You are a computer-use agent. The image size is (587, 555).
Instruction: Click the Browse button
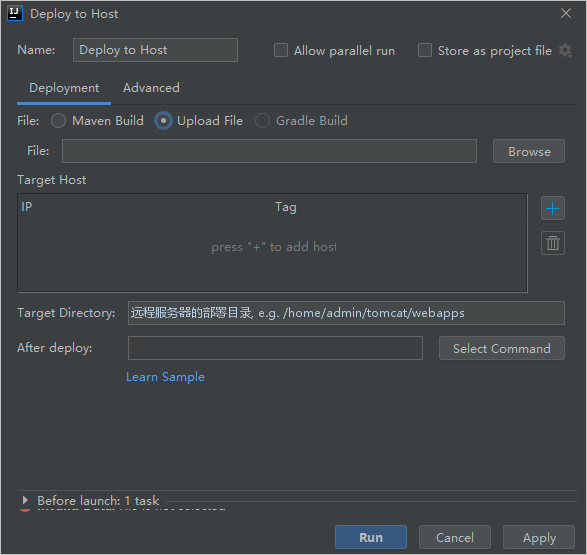pos(529,152)
